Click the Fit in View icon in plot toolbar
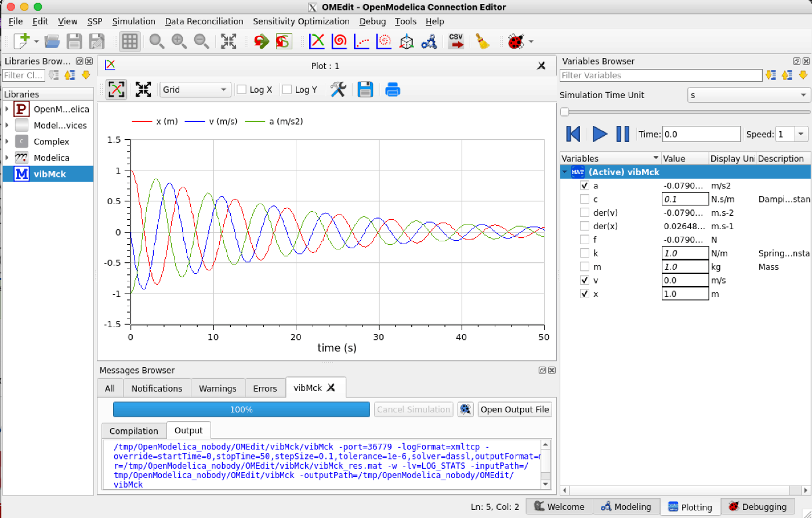The height and width of the screenshot is (518, 812). point(143,89)
